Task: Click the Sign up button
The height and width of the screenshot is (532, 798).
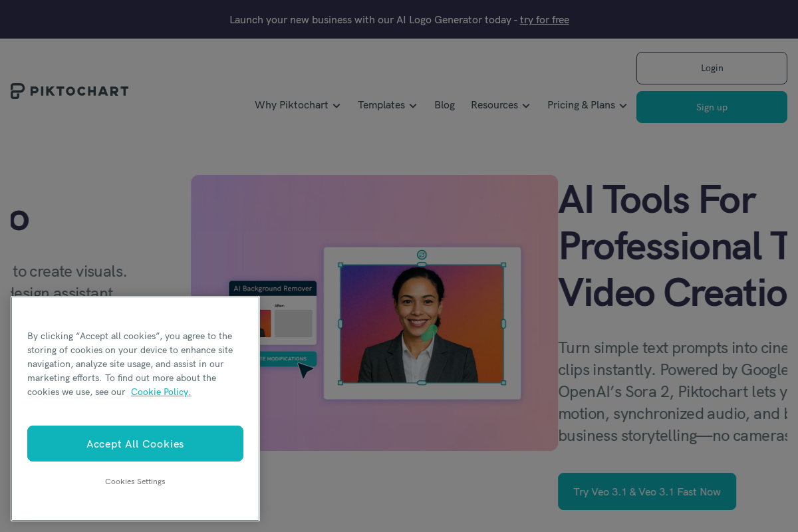Action: [x=712, y=107]
